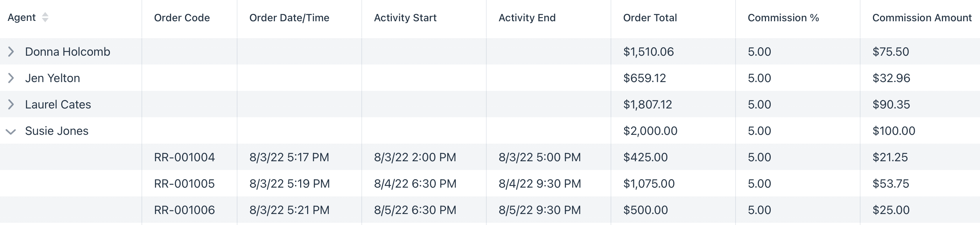The image size is (980, 225).
Task: Click the Commission % column header
Action: pos(783,18)
